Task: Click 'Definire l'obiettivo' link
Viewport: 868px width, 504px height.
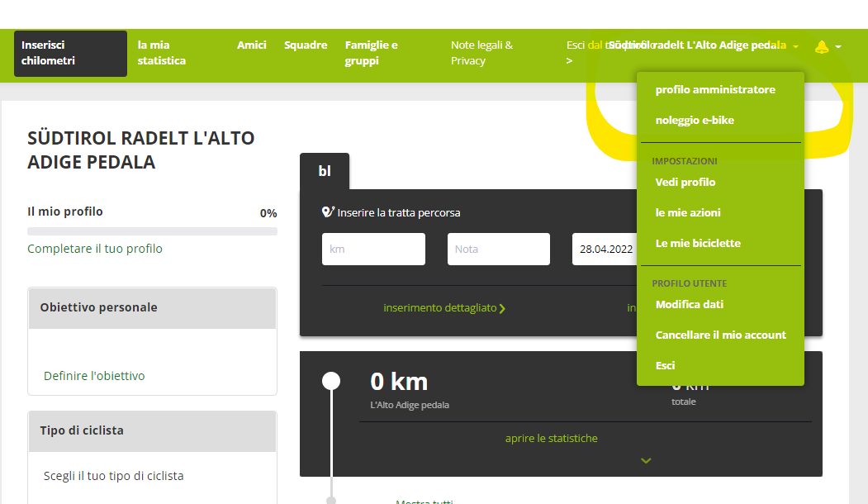Action: [x=94, y=376]
